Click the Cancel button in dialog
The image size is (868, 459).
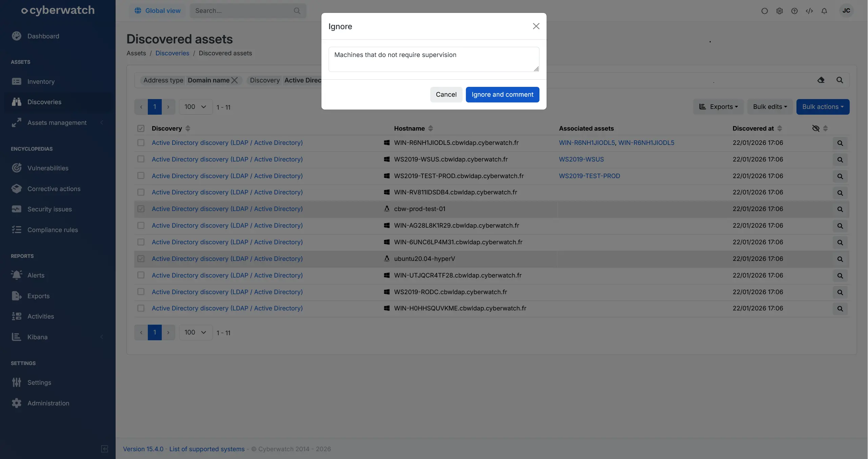click(446, 95)
